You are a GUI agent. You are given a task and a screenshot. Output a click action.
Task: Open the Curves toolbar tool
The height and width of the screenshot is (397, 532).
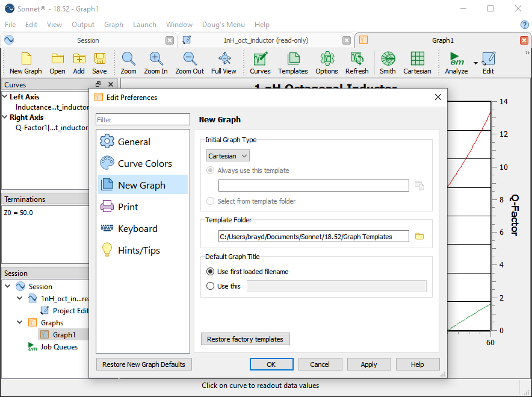point(260,63)
